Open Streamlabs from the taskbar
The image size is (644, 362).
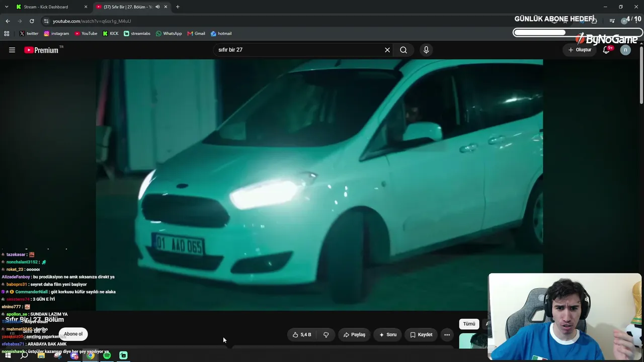(123, 355)
